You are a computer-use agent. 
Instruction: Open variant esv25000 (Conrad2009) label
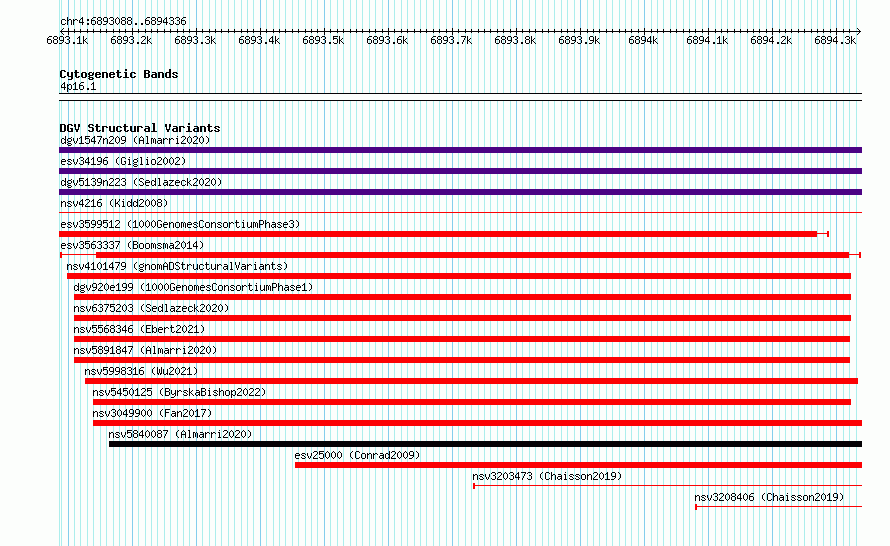pyautogui.click(x=357, y=455)
